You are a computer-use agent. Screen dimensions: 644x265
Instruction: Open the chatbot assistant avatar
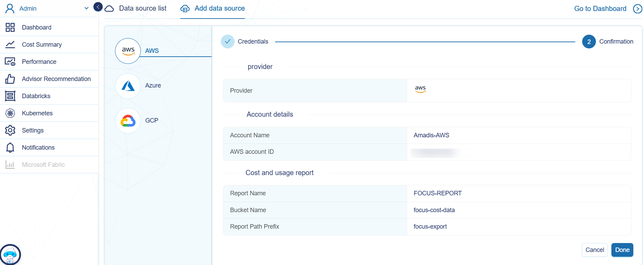click(x=10, y=255)
